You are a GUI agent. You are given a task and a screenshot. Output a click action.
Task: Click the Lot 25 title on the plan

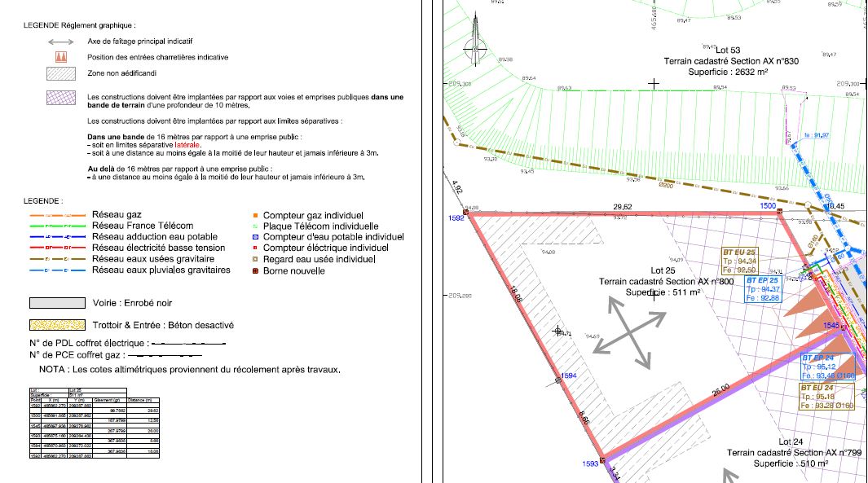[x=663, y=270]
